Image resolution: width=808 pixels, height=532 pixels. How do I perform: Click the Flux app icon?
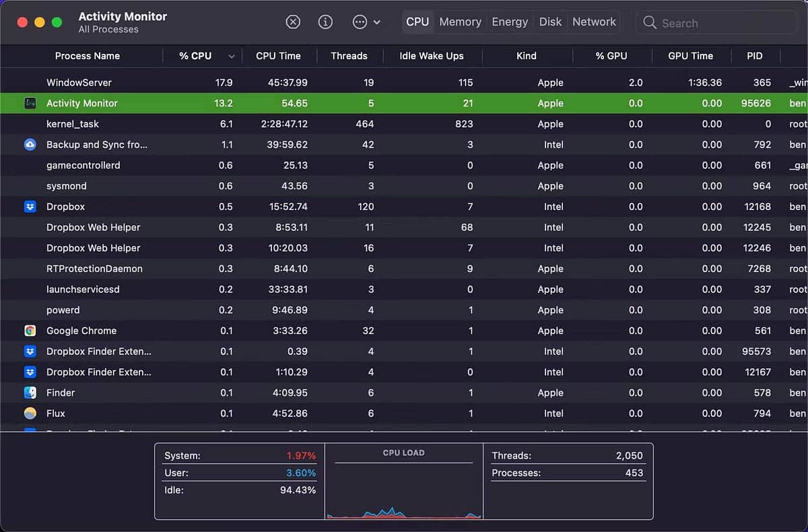30,413
